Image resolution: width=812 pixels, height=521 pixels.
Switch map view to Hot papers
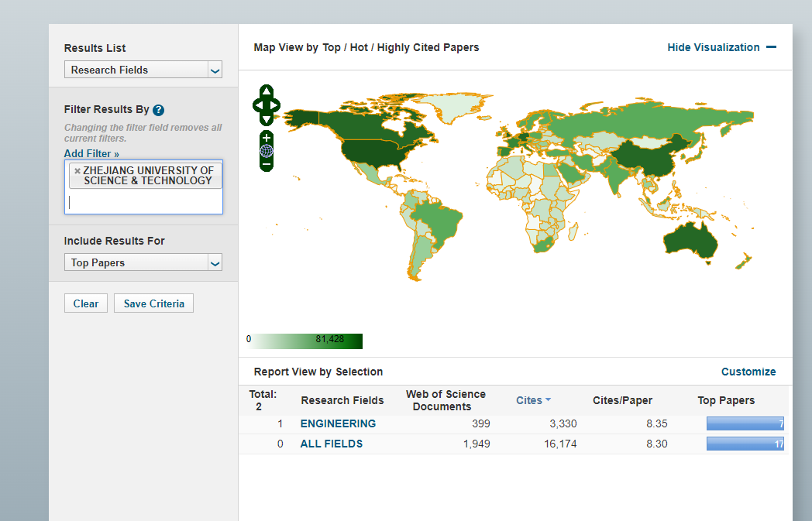pos(359,47)
